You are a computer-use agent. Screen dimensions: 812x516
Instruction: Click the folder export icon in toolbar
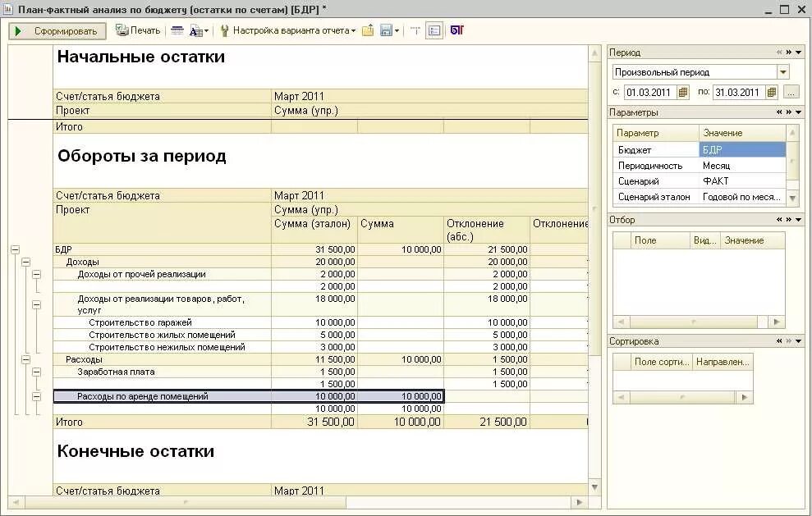pos(368,30)
